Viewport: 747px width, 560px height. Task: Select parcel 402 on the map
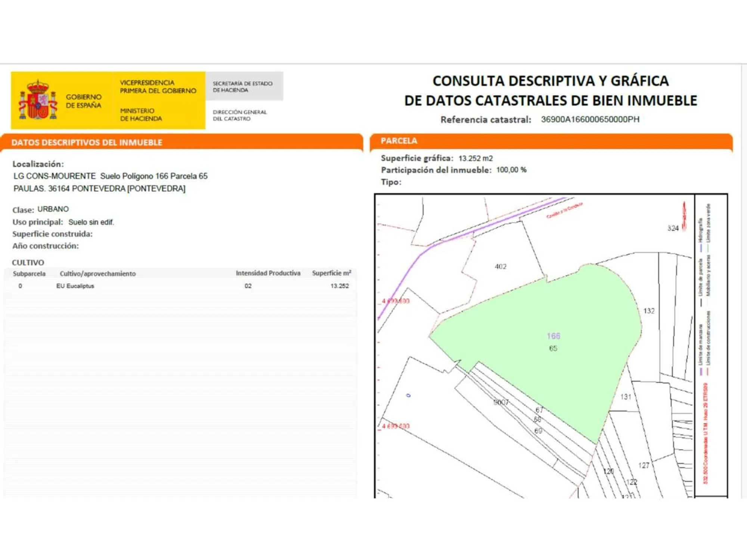tap(500, 267)
